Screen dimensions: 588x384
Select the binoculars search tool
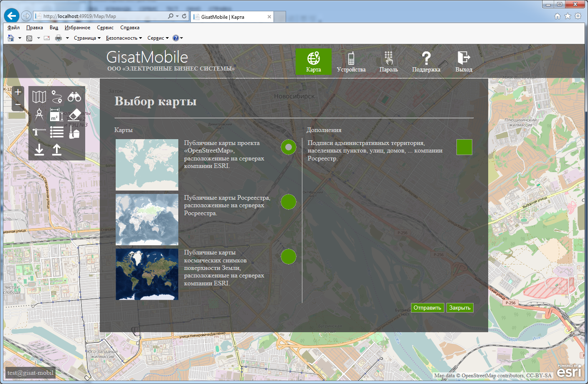(x=74, y=97)
